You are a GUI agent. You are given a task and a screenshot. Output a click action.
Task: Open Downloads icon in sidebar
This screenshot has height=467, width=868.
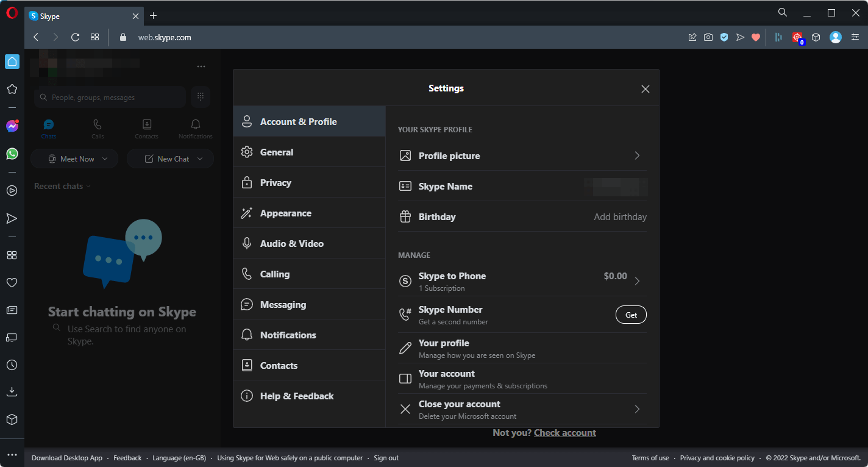coord(12,392)
